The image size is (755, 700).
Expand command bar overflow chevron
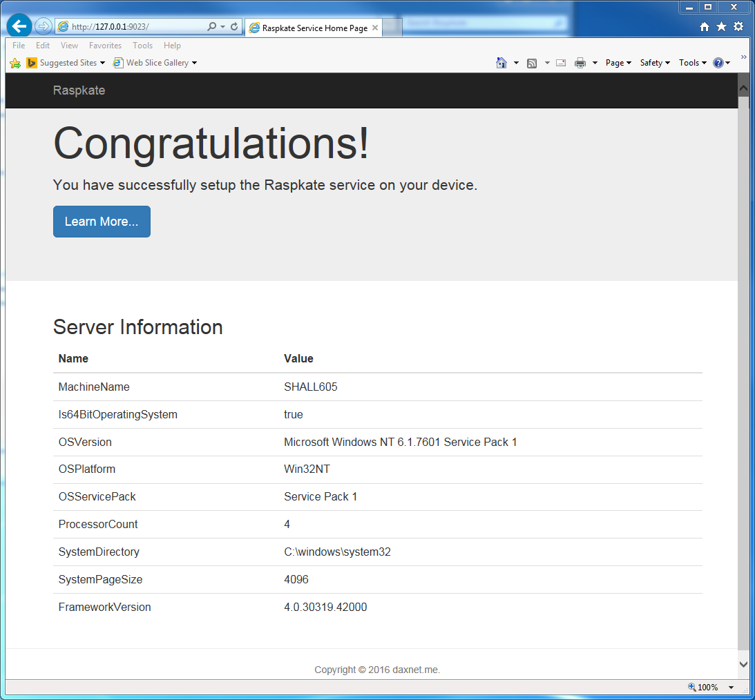pyautogui.click(x=743, y=57)
